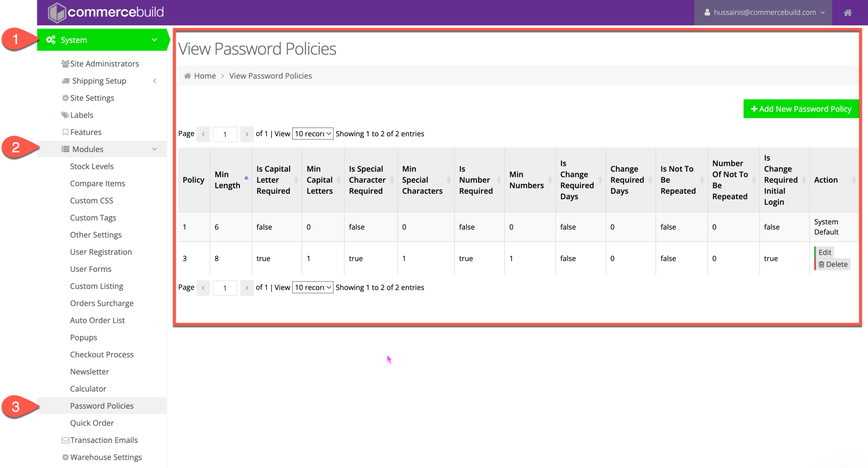Click Add New Password Policy button
Viewport: 868px width, 468px height.
[801, 109]
